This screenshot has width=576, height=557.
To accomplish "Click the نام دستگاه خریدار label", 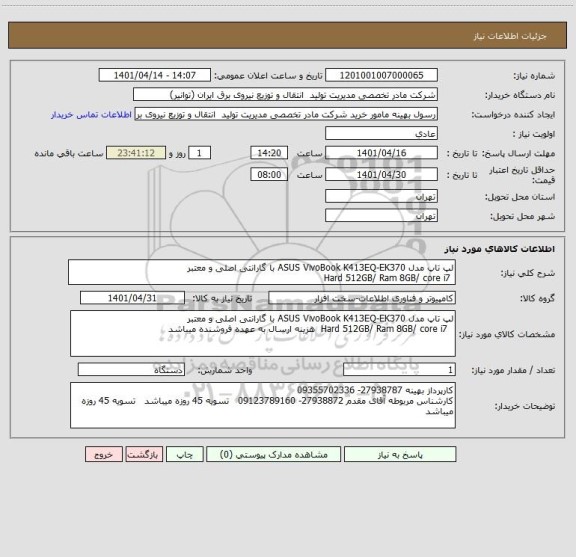I will point(520,95).
